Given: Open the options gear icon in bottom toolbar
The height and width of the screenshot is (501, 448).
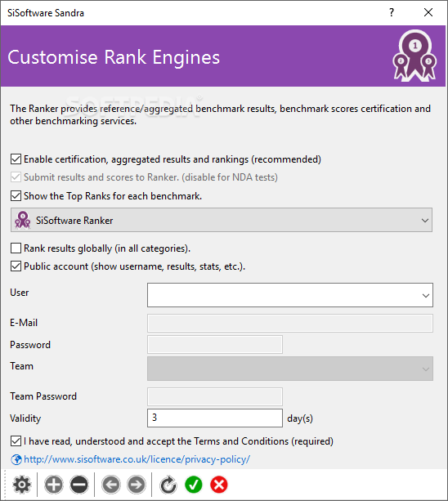Looking at the screenshot, I should click(22, 485).
